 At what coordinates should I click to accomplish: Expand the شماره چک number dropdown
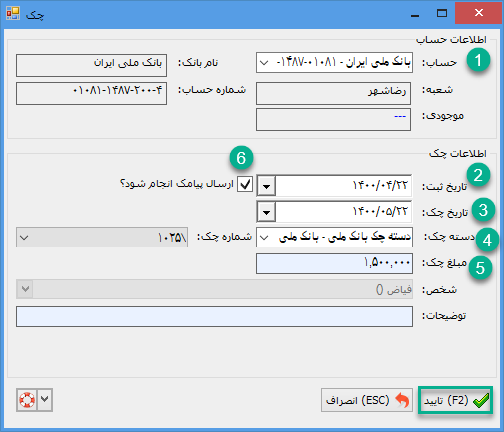pos(24,238)
